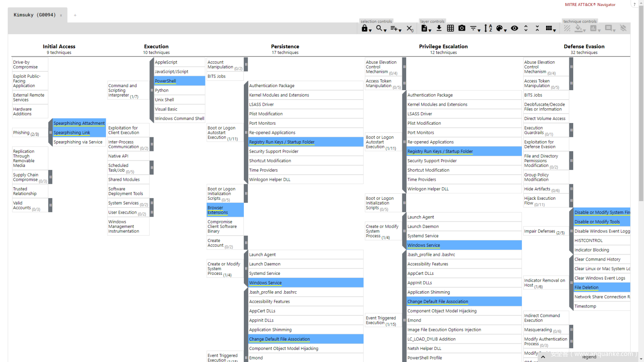This screenshot has height=362, width=644.
Task: Click the camera render to SVG icon
Action: (x=462, y=28)
